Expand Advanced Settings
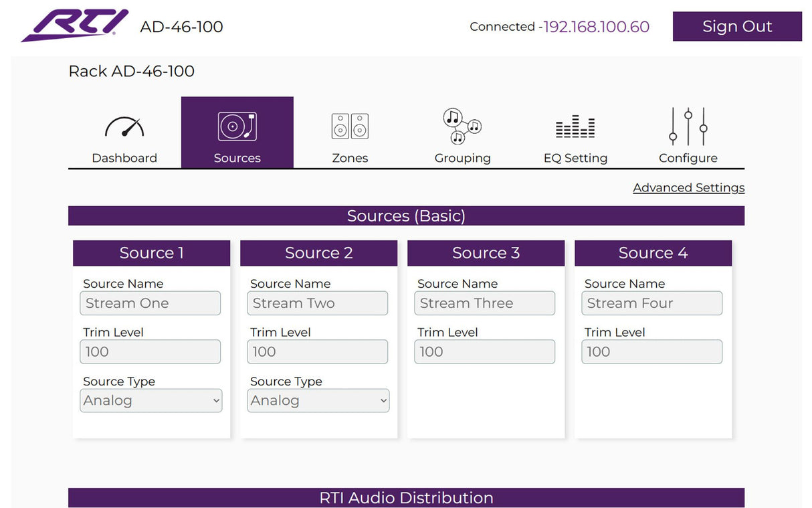This screenshot has height=508, width=812. pyautogui.click(x=689, y=187)
